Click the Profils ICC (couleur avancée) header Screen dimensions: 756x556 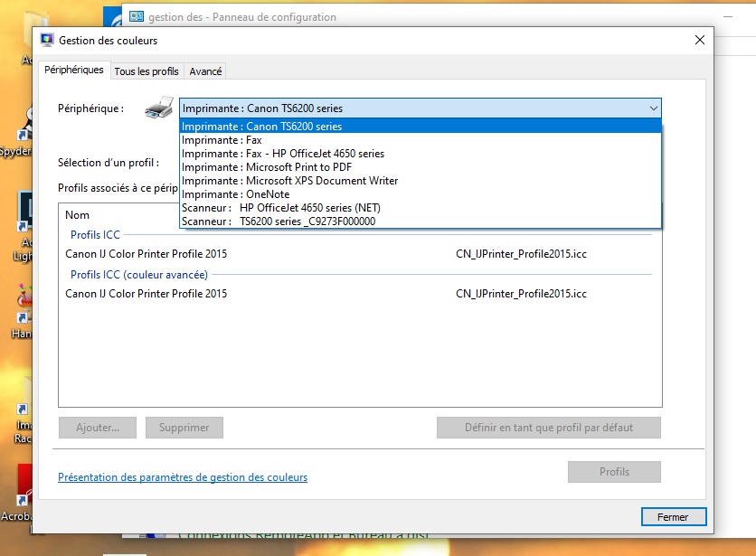(139, 274)
